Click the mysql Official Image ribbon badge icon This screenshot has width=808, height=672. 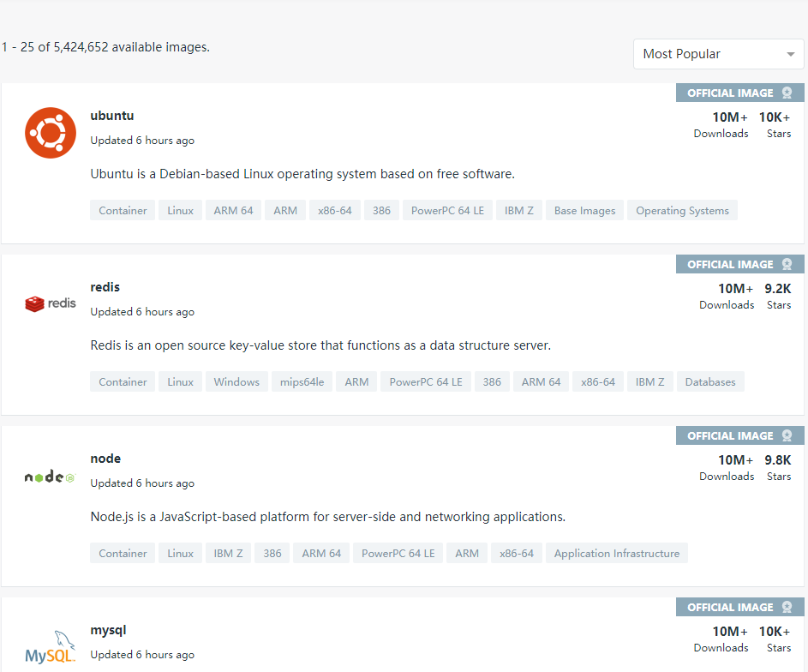(787, 608)
